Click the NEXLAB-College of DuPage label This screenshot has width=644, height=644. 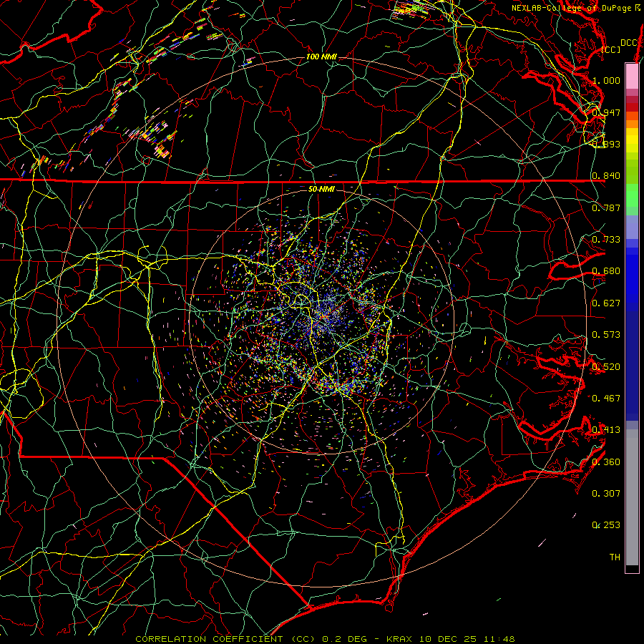click(575, 8)
